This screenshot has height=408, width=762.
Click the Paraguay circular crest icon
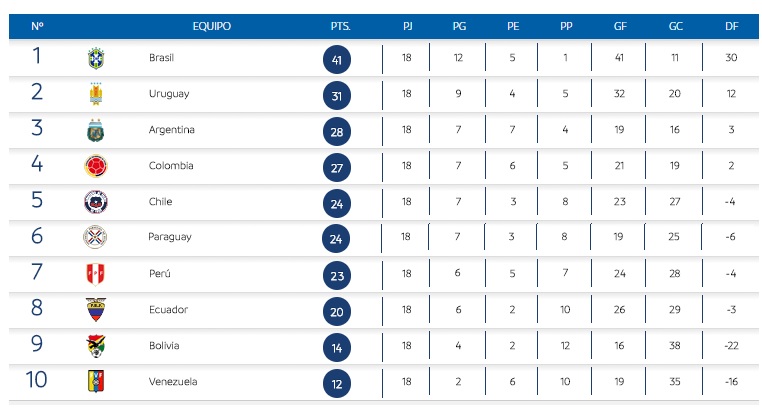coord(95,237)
